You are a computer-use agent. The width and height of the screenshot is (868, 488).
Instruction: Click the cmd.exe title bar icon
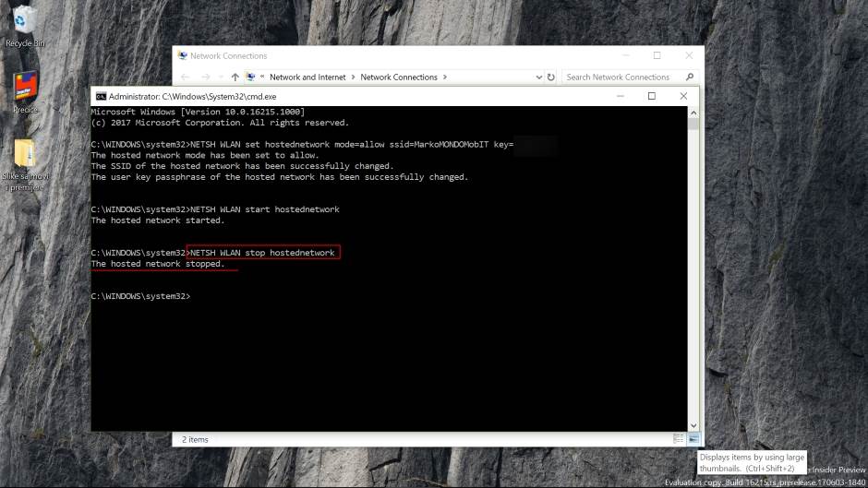101,96
